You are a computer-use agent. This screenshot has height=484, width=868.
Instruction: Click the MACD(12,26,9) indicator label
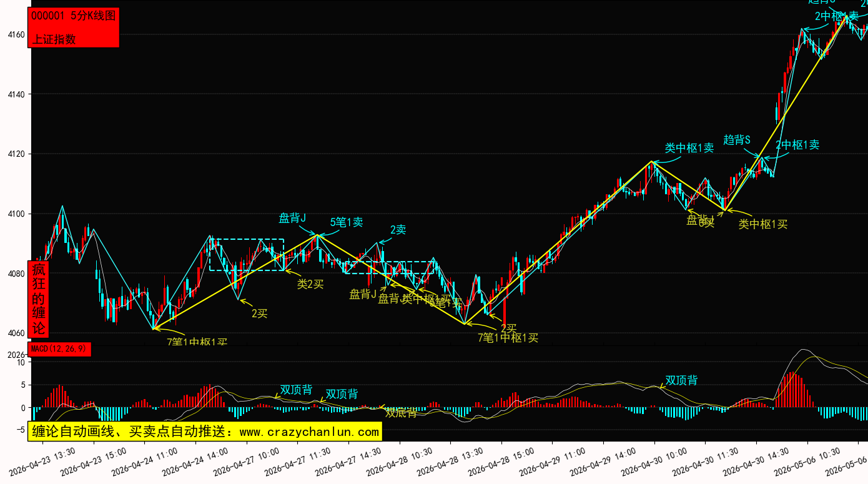pyautogui.click(x=59, y=349)
